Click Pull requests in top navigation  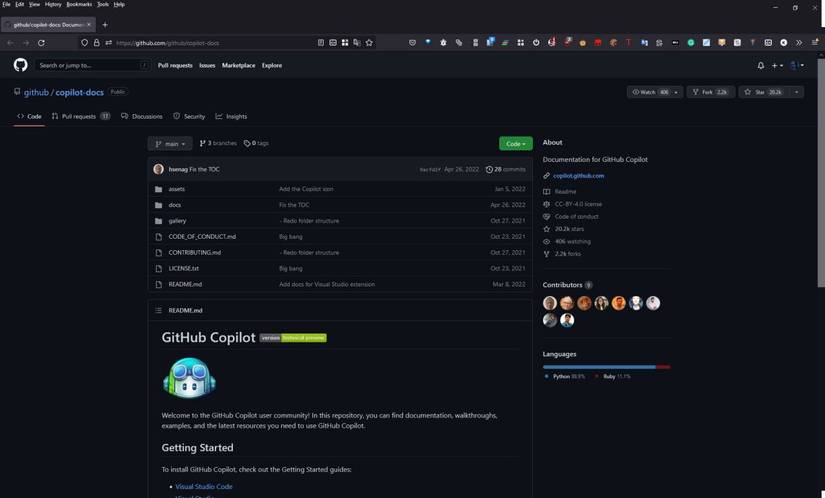[175, 65]
